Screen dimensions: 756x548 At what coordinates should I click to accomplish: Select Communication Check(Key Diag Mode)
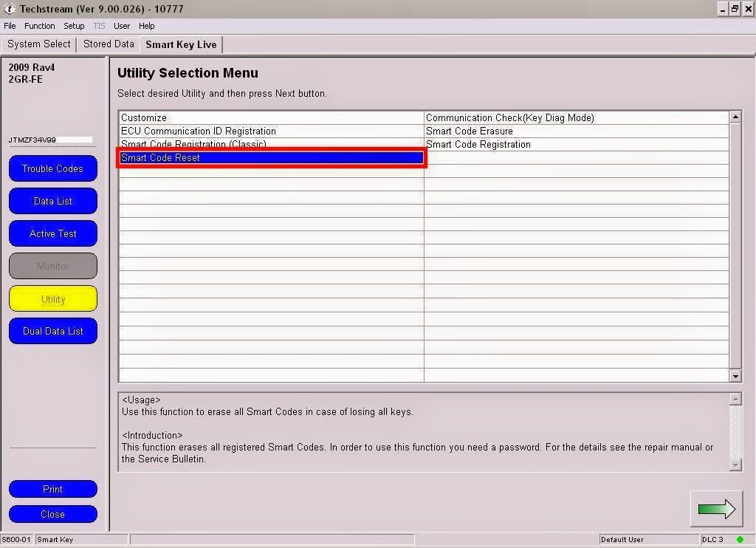577,117
